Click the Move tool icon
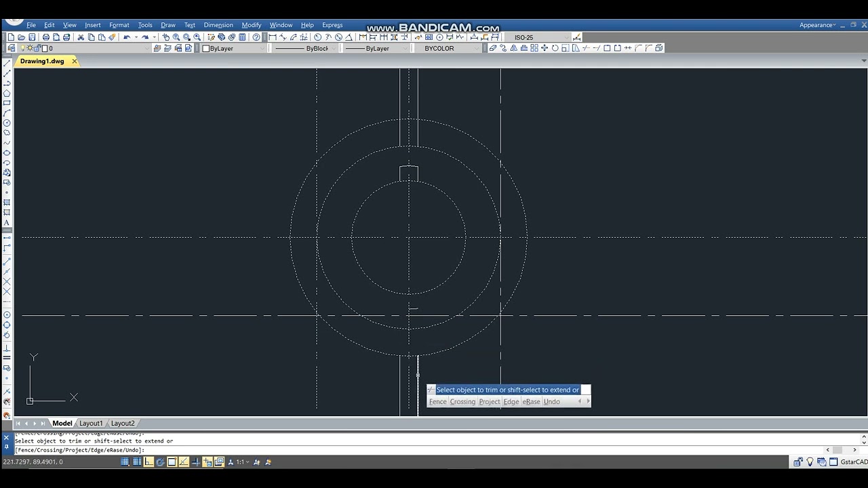 coord(545,48)
